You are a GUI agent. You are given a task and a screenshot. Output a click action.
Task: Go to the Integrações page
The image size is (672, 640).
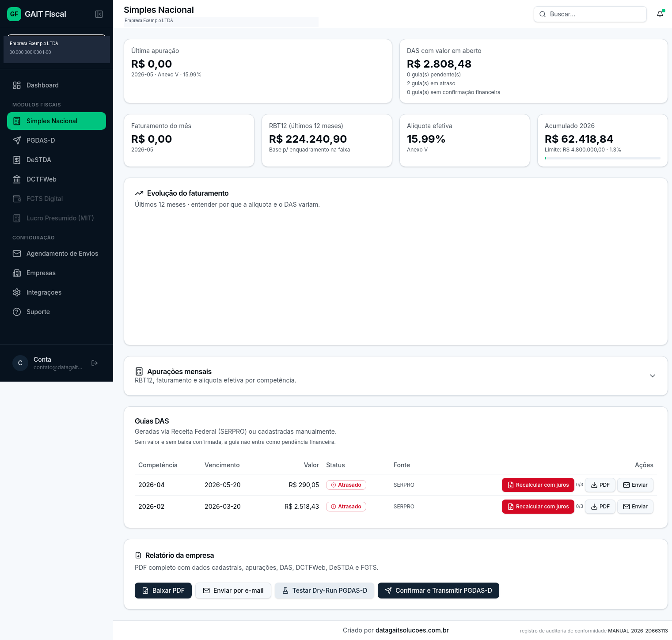pyautogui.click(x=57, y=292)
